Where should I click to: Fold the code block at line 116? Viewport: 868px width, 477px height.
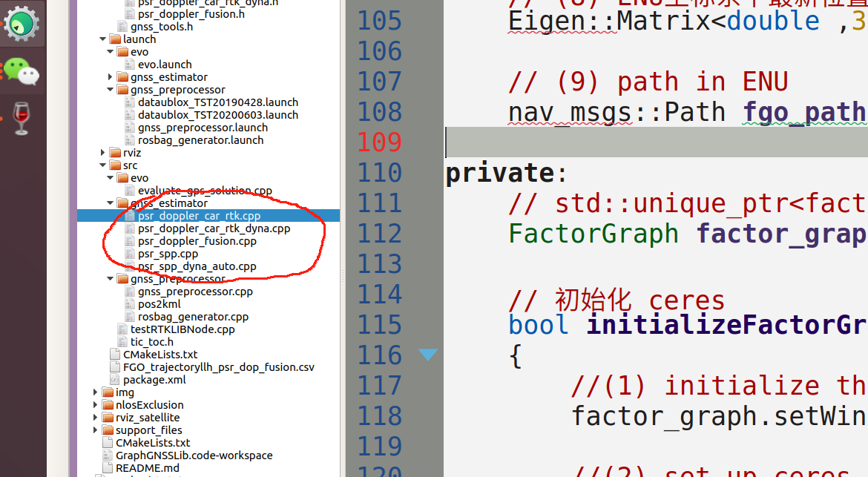pos(427,355)
